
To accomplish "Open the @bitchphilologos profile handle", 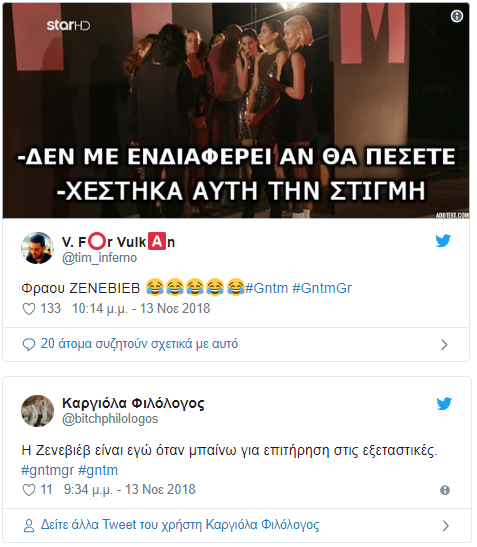I will [x=110, y=419].
